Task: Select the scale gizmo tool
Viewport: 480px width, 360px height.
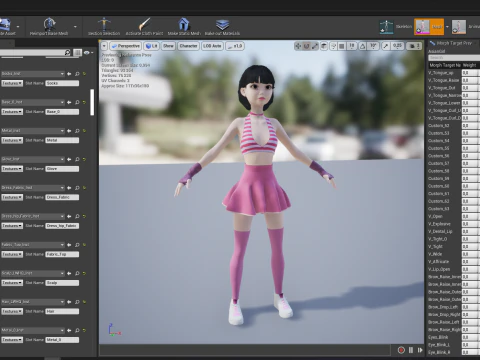Action: click(315, 46)
